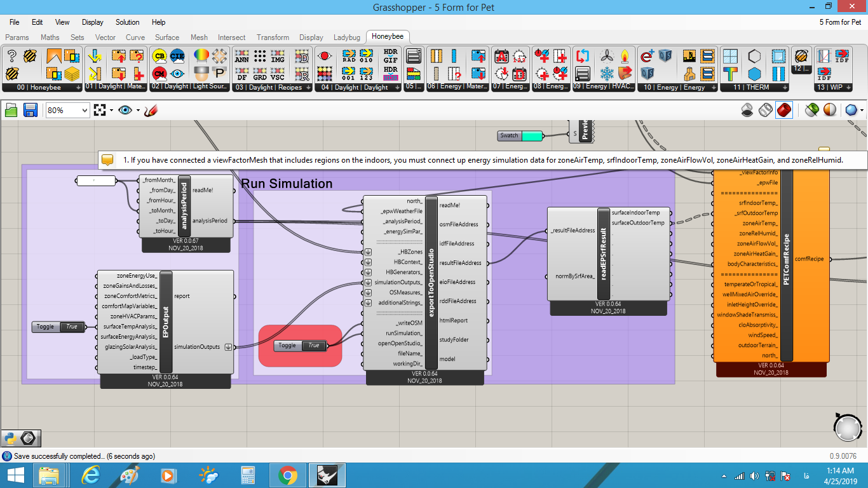Save document using the blue floppy disk icon
868x488 pixels.
[30, 110]
